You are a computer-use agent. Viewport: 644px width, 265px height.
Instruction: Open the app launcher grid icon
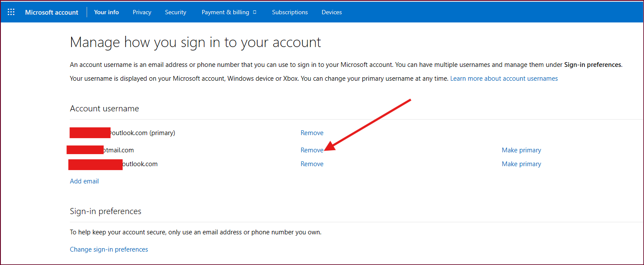pos(11,12)
